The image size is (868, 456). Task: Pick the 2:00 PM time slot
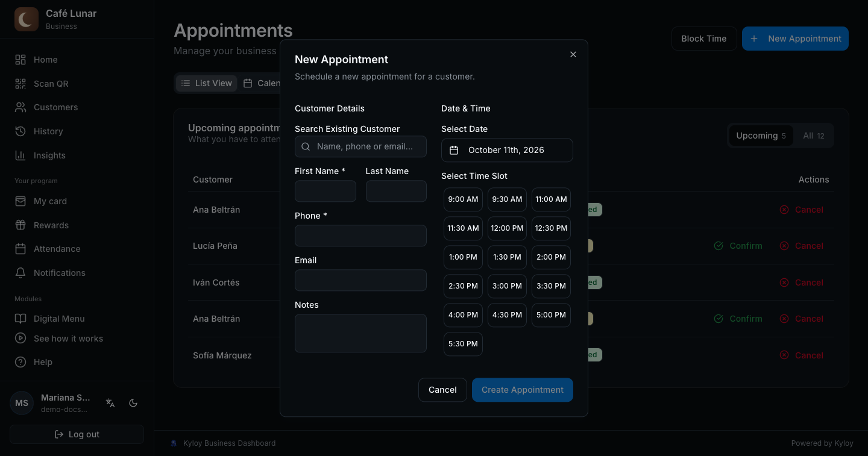click(x=551, y=257)
